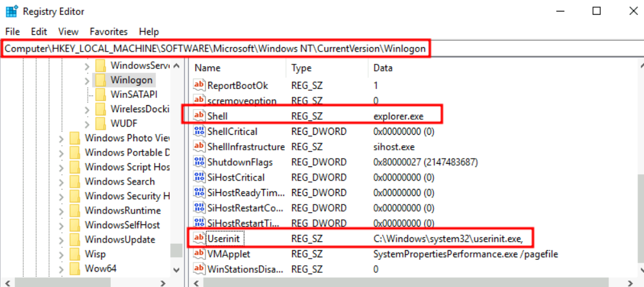Viewport: 644px width, 287px height.
Task: Expand the WUDF tree node
Action: click(x=87, y=124)
